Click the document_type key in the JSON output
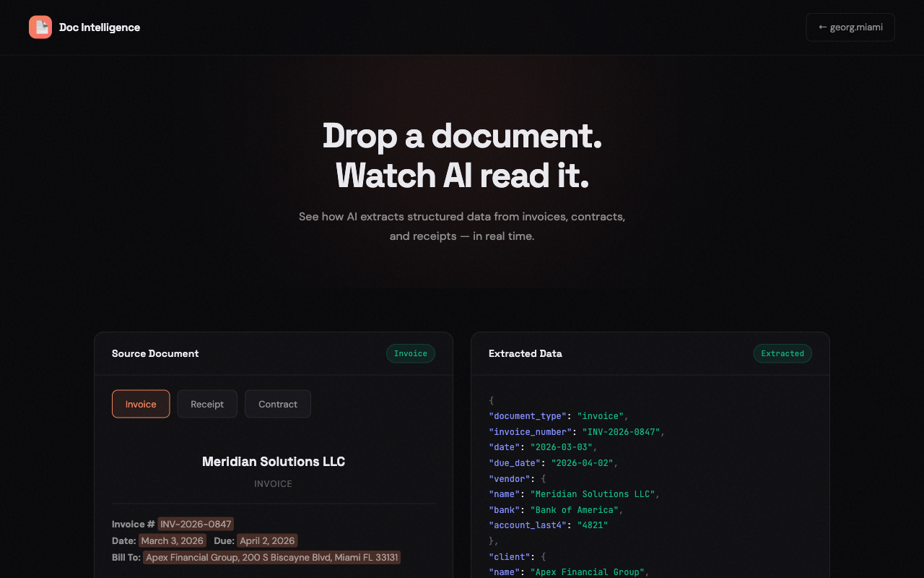The image size is (924, 578). (528, 416)
